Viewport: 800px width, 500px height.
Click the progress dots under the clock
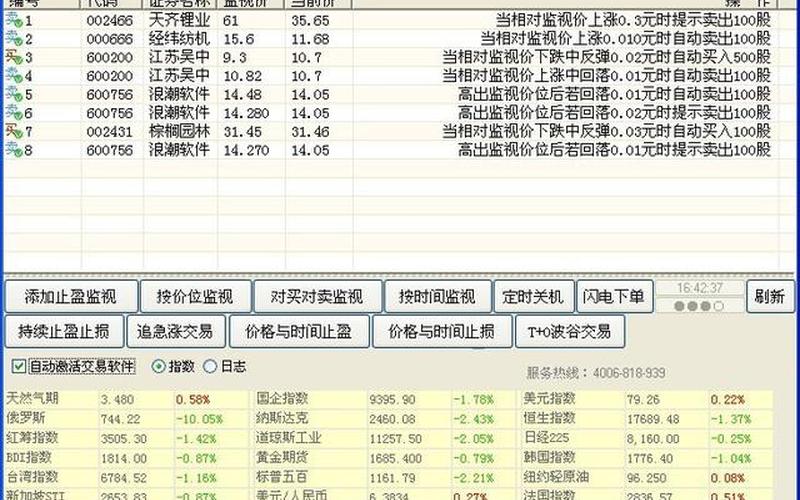pyautogui.click(x=699, y=306)
